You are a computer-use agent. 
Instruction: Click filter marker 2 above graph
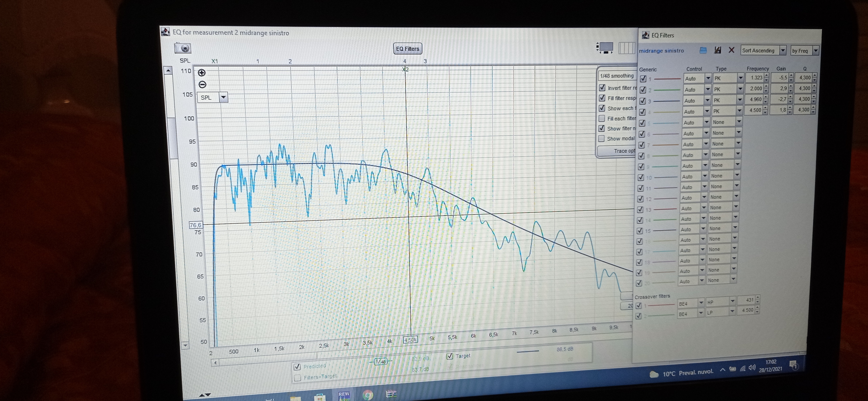290,61
